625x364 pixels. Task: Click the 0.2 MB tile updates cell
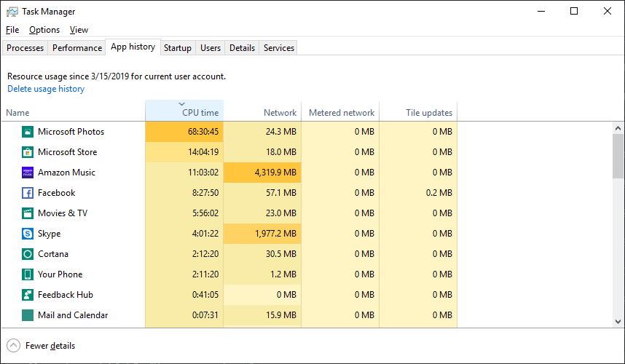click(x=418, y=193)
